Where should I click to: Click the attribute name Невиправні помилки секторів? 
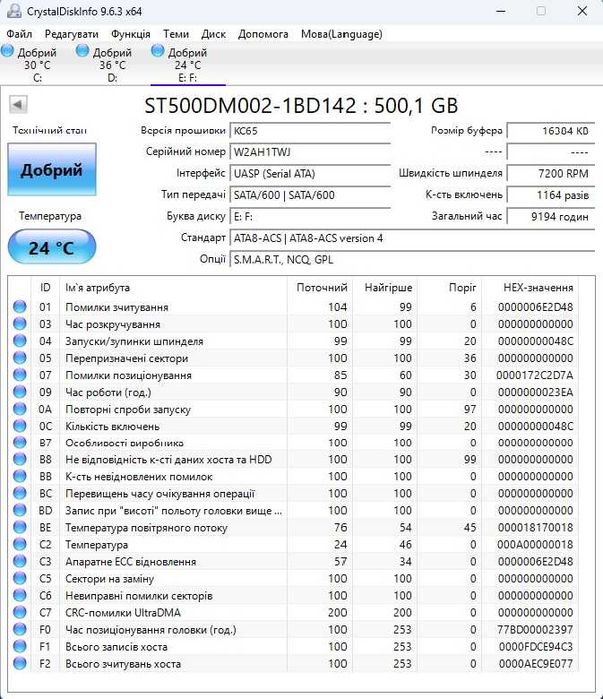pos(139,596)
